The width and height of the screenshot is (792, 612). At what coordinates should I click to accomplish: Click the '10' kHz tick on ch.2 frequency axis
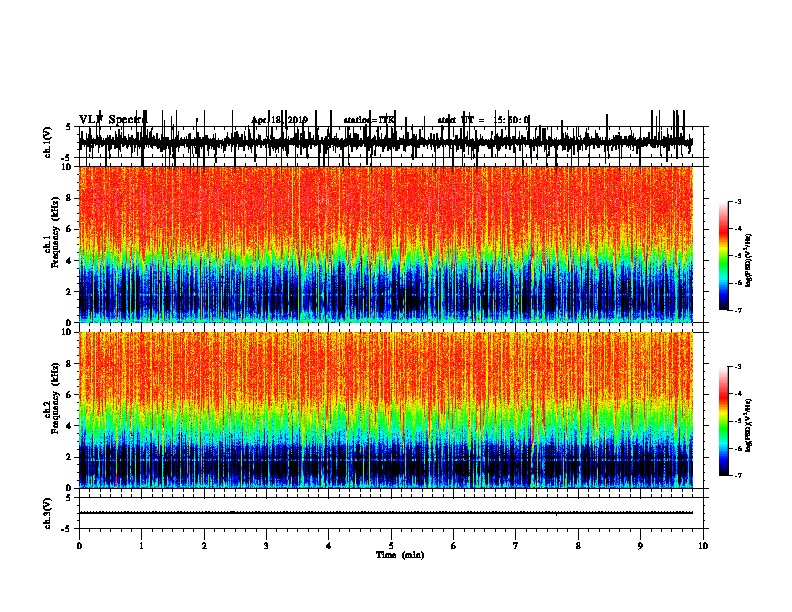click(67, 332)
